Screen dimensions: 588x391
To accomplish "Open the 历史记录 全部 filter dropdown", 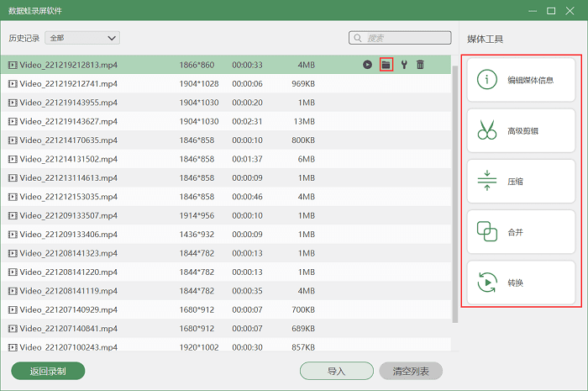I will pyautogui.click(x=82, y=38).
